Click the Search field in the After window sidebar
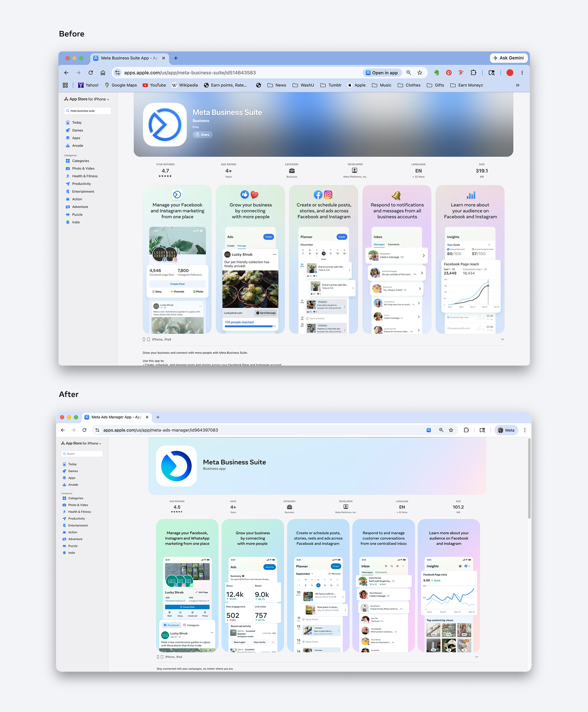Image resolution: width=588 pixels, height=712 pixels. click(82, 454)
